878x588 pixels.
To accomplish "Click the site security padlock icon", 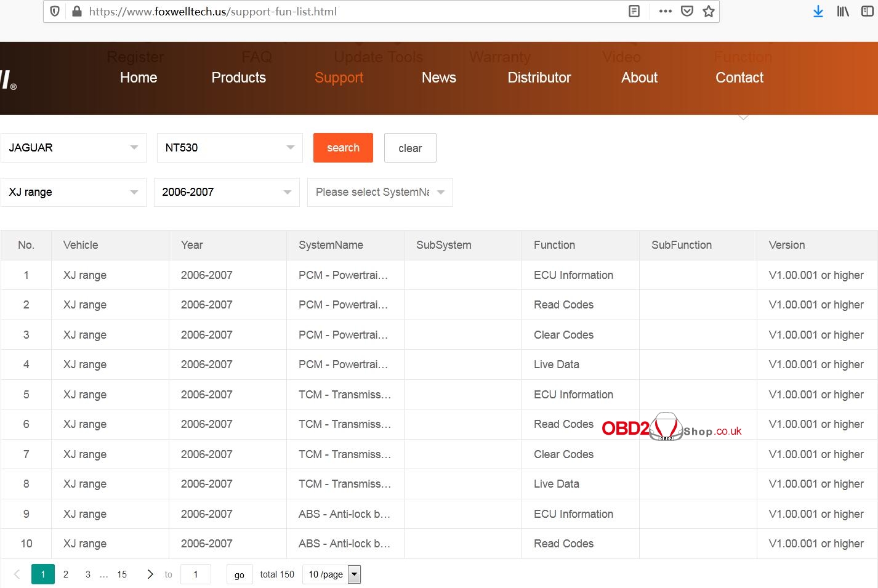I will [x=77, y=11].
